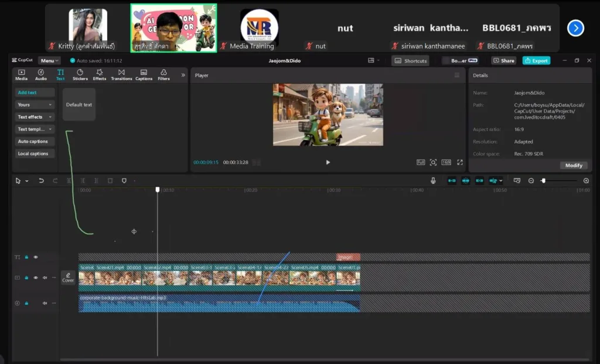Toggle the lock on the audio track
Viewport: 600px width, 364px height.
coord(26,303)
